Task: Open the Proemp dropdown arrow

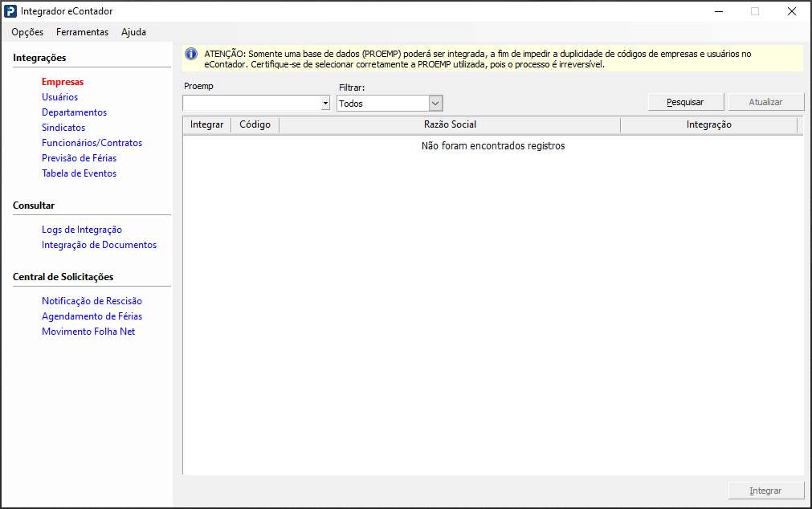Action: [x=325, y=104]
